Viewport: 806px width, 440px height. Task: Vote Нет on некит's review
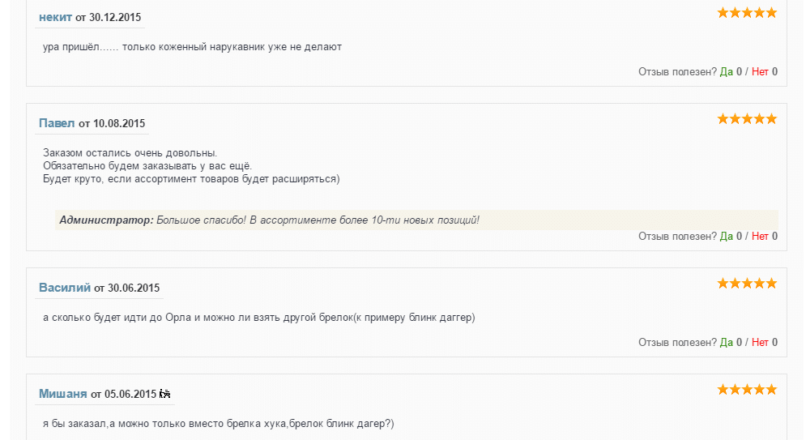point(760,72)
